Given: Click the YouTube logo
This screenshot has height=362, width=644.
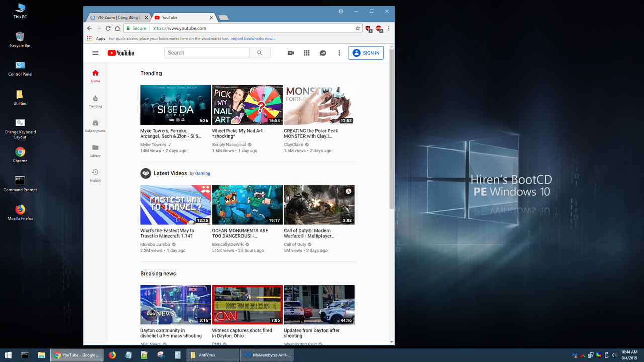Looking at the screenshot, I should tap(121, 53).
